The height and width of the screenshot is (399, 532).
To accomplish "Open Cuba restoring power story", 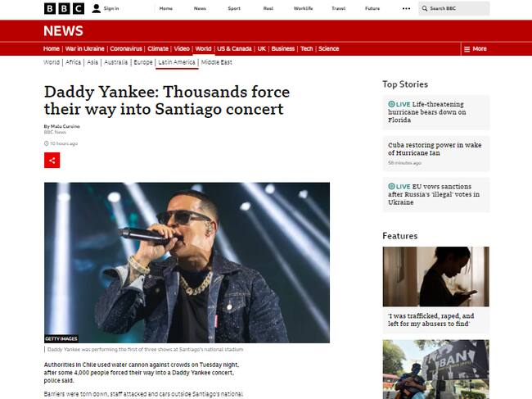I will [435, 149].
